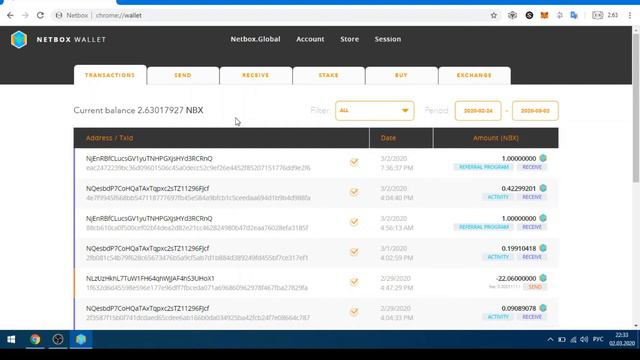Click the NBX coin icon beside 0.19910418
The width and height of the screenshot is (640, 360).
(x=543, y=248)
